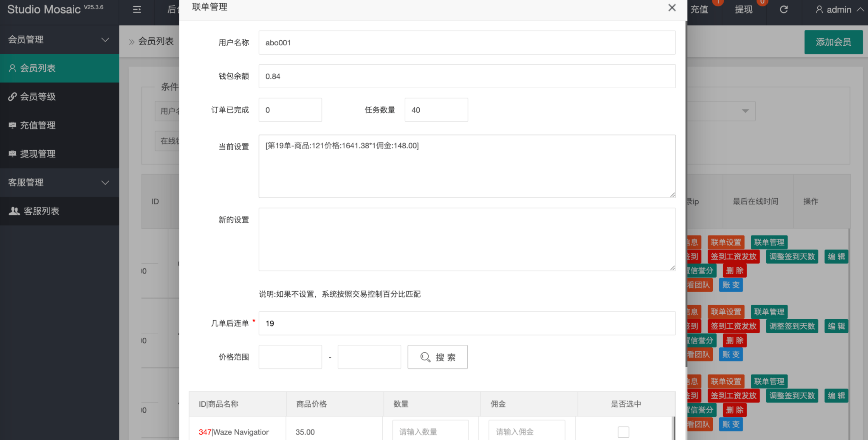Click the 添加会员 button
The height and width of the screenshot is (440, 868).
[x=833, y=42]
